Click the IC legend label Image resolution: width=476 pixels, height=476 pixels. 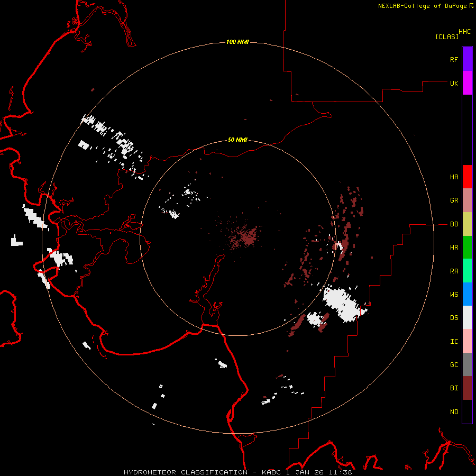coord(454,342)
